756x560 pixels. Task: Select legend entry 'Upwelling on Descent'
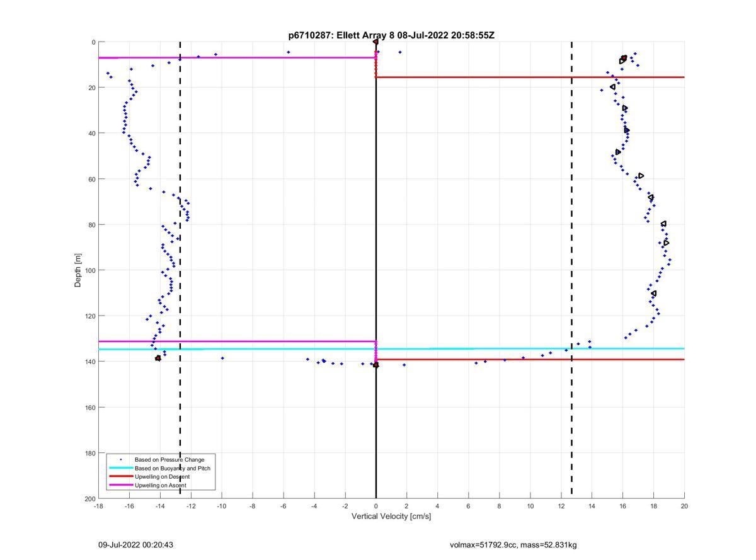163,477
